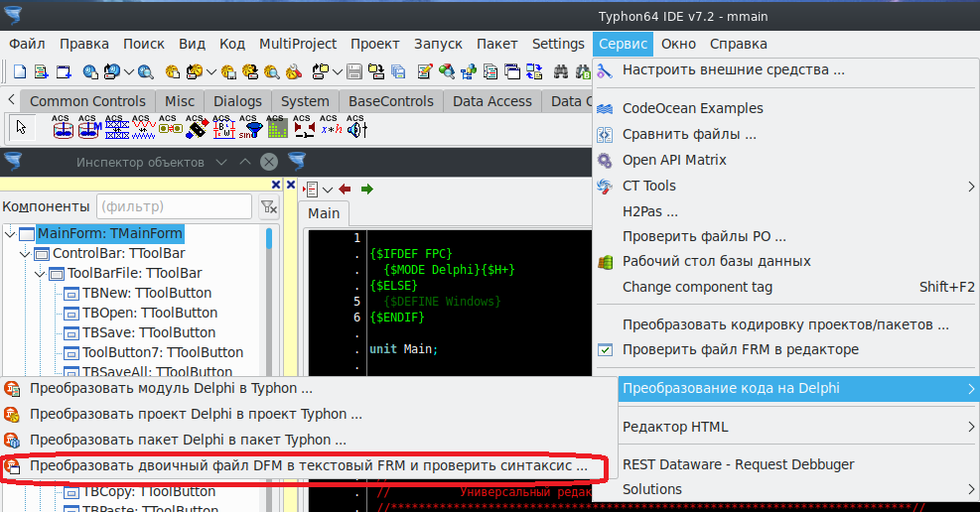Click the orange project wrench options icon
The height and width of the screenshot is (512, 980).
294,71
